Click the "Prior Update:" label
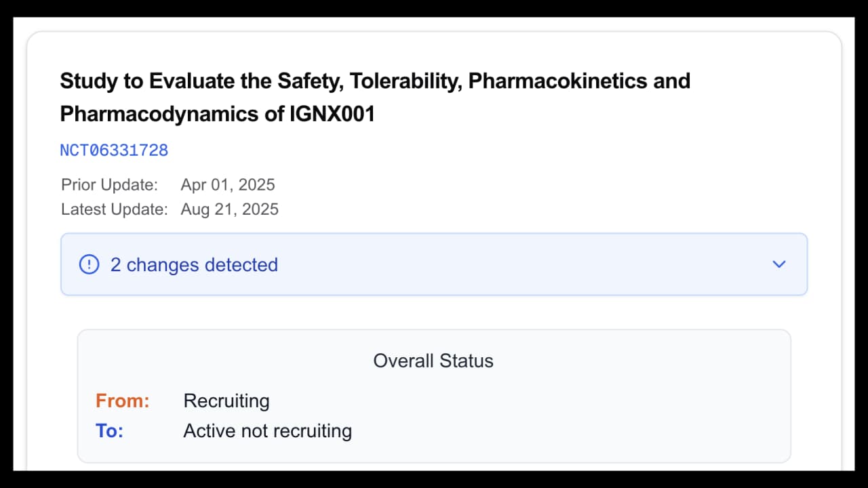Image resolution: width=868 pixels, height=488 pixels. point(109,185)
